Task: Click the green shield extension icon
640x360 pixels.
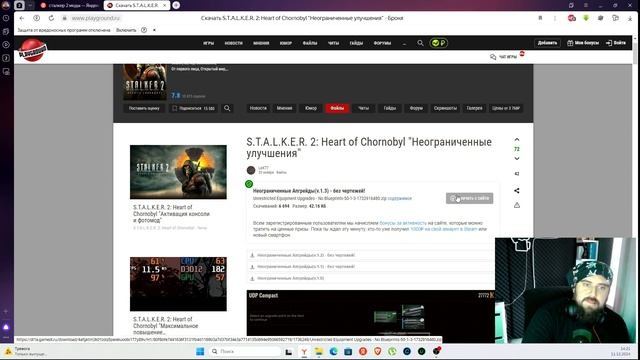Action: pos(586,18)
